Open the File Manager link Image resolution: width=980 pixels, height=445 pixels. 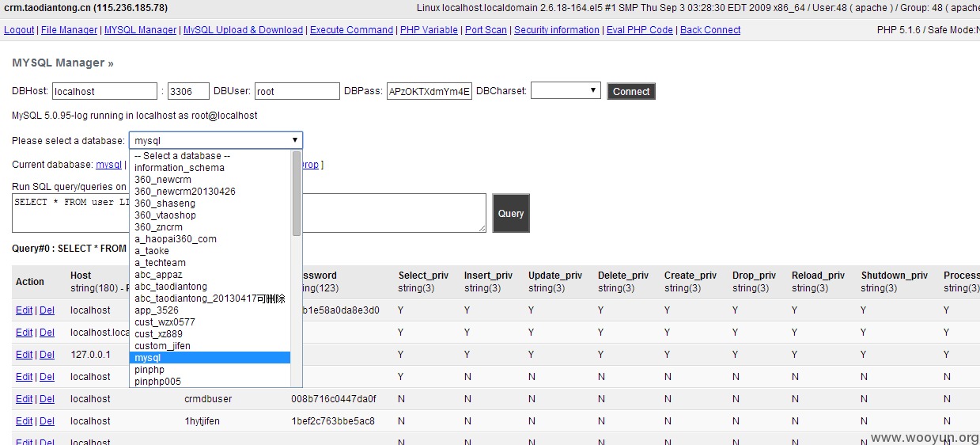70,30
